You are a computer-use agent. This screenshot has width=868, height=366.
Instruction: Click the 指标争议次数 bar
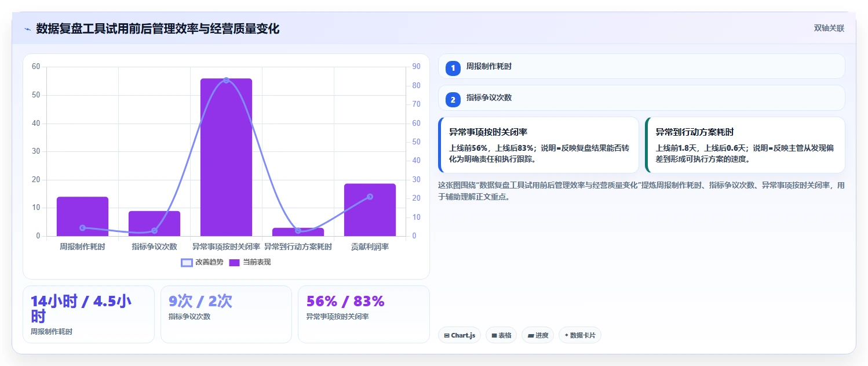154,223
